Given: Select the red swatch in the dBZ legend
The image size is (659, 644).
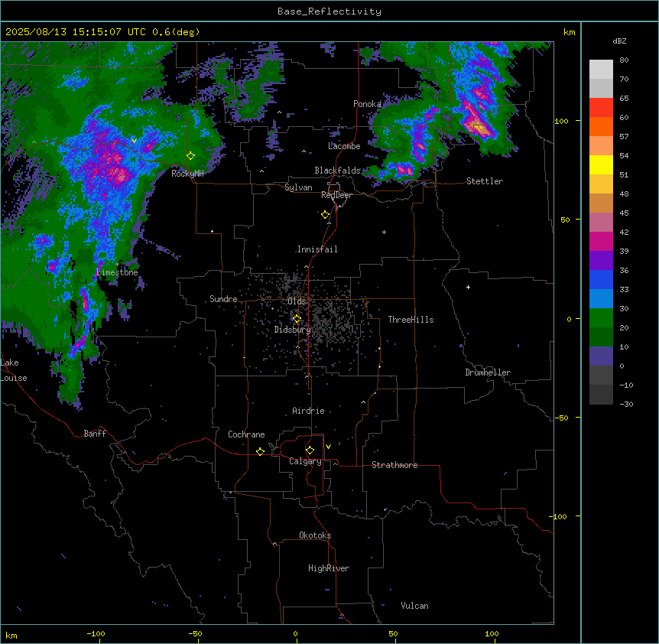Looking at the screenshot, I should tap(601, 107).
